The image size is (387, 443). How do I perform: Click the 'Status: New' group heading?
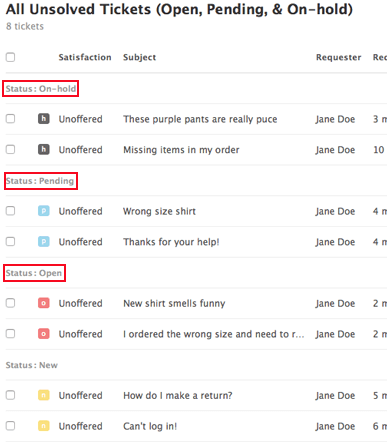coord(32,365)
